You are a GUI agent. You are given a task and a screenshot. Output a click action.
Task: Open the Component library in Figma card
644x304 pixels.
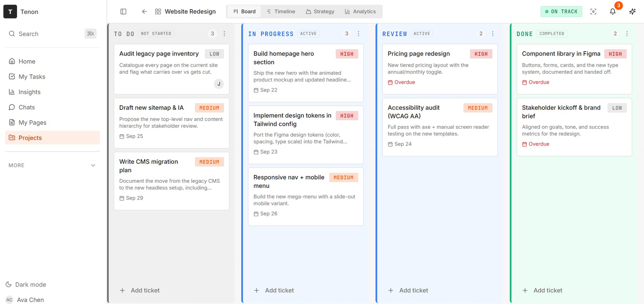click(574, 69)
